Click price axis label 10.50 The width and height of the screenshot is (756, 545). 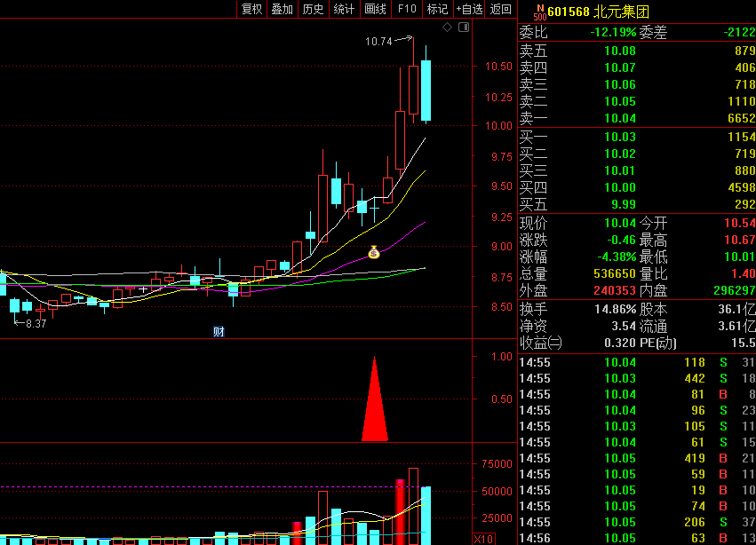click(498, 67)
